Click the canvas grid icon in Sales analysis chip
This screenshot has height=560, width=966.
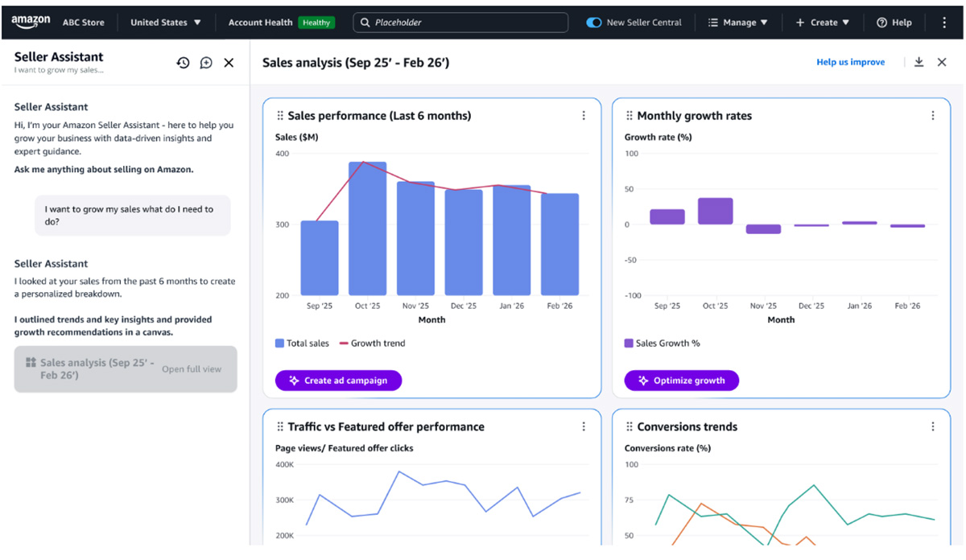31,363
